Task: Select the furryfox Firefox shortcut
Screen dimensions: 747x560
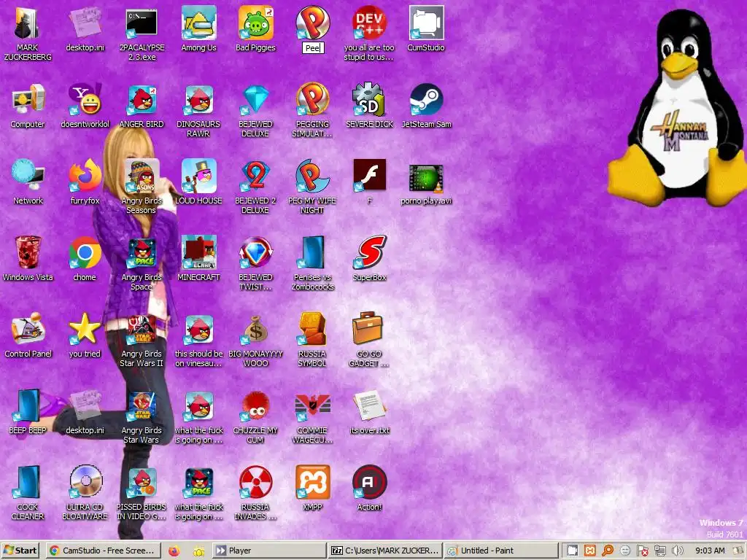Action: point(85,176)
